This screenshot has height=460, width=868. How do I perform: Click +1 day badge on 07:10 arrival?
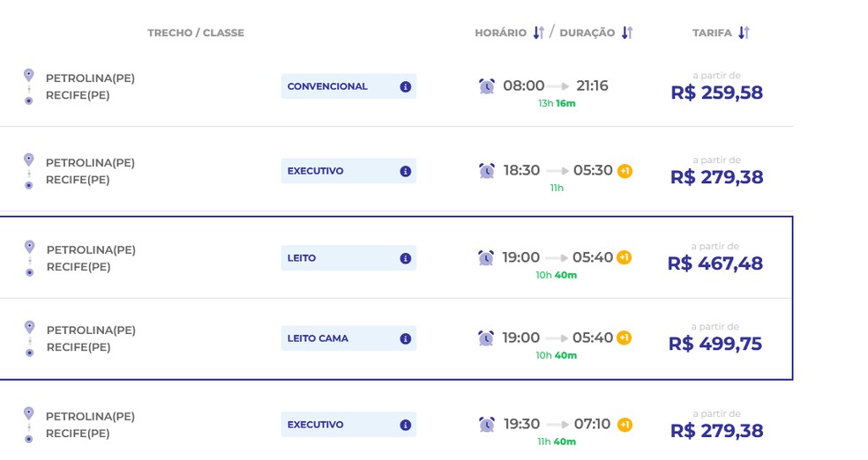tap(625, 425)
